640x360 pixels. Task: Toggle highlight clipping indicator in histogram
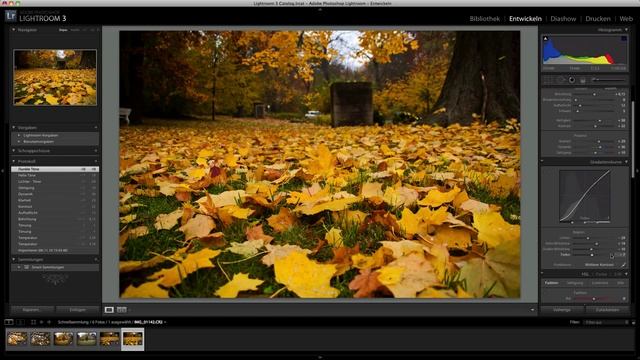pos(624,38)
